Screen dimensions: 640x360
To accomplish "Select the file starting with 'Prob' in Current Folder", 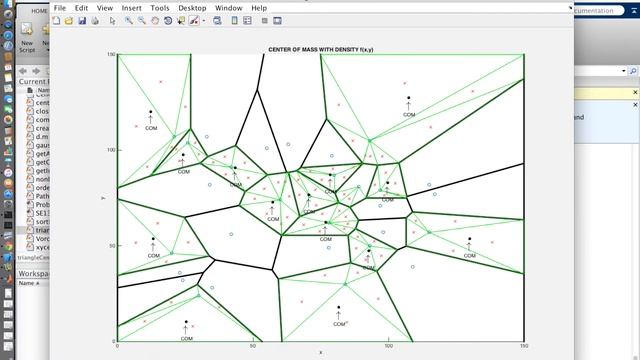I will (x=38, y=204).
